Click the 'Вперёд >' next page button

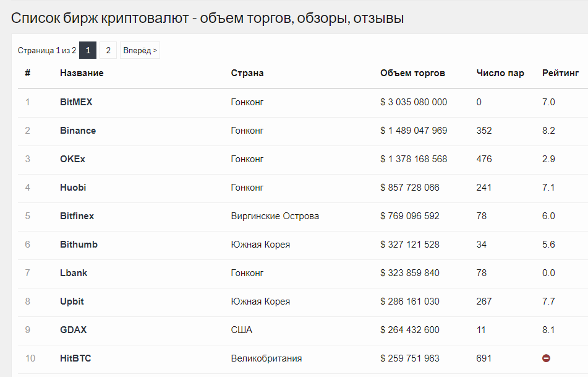coord(140,50)
